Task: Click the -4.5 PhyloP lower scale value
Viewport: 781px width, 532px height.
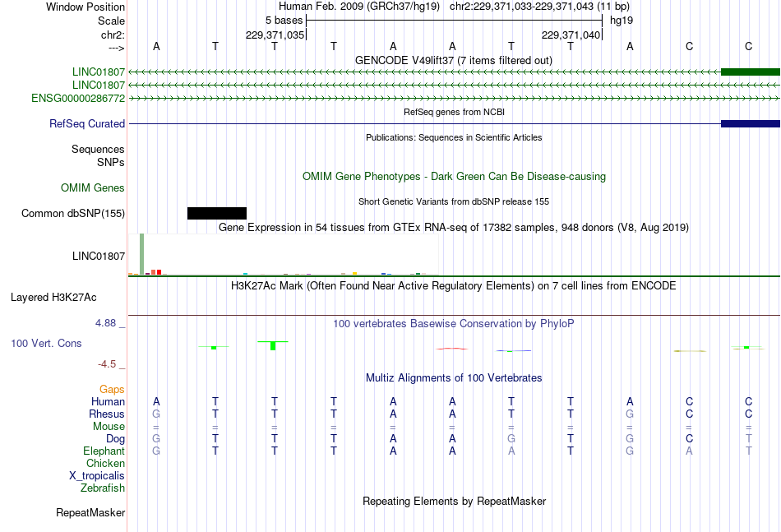Action: 107,364
